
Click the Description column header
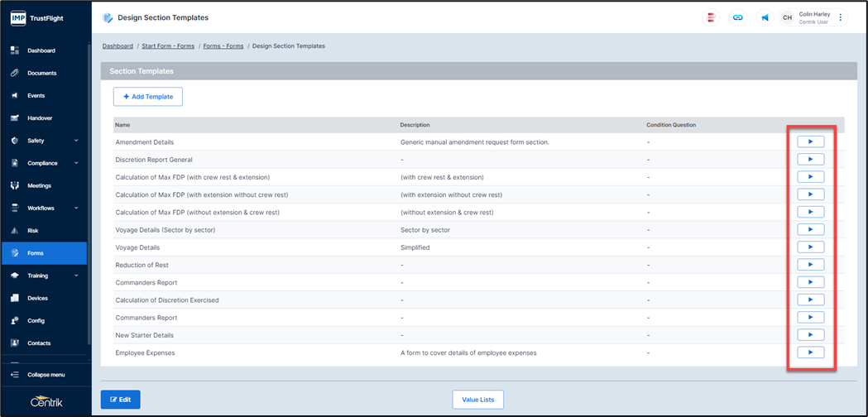(415, 125)
